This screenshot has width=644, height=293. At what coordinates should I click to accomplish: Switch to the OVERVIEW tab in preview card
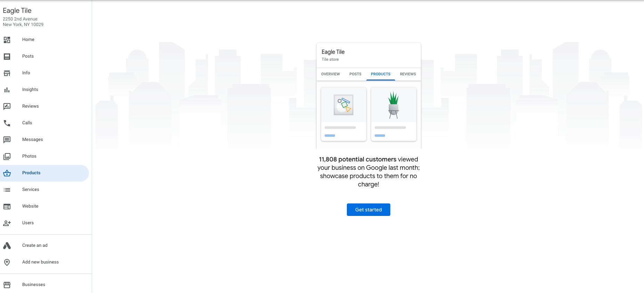pyautogui.click(x=331, y=74)
